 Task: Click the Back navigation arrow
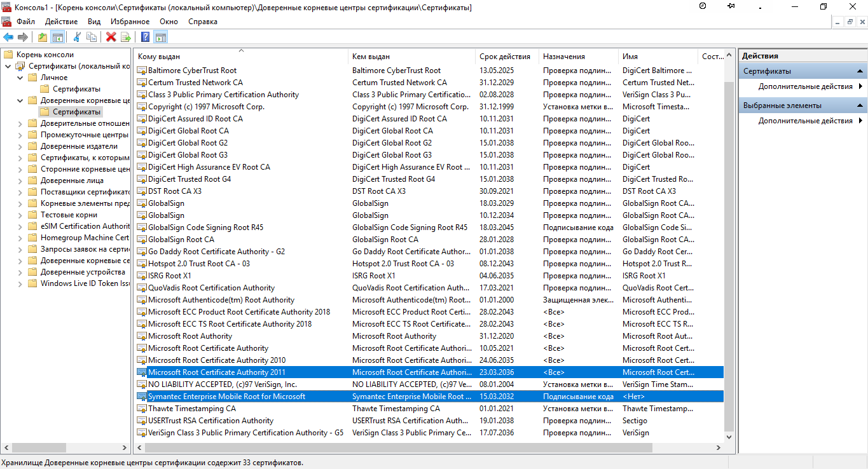click(x=8, y=36)
